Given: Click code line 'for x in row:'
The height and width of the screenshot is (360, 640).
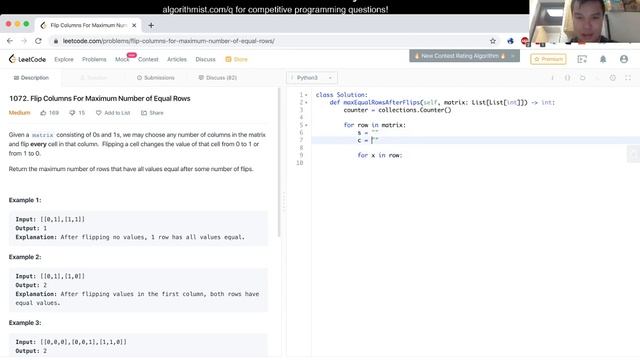Looking at the screenshot, I should pyautogui.click(x=380, y=155).
